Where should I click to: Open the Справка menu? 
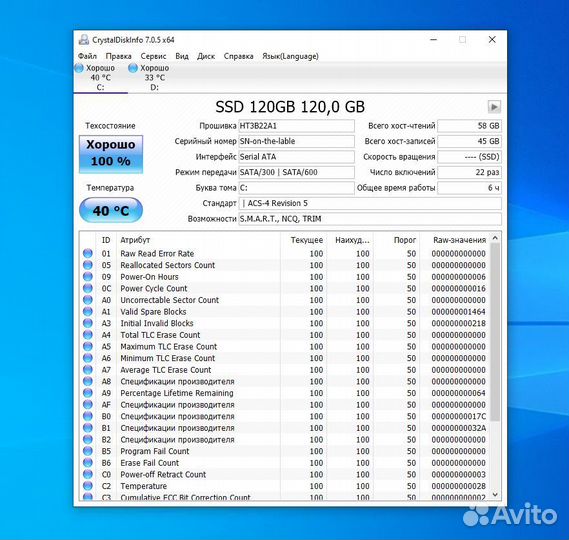coord(238,56)
